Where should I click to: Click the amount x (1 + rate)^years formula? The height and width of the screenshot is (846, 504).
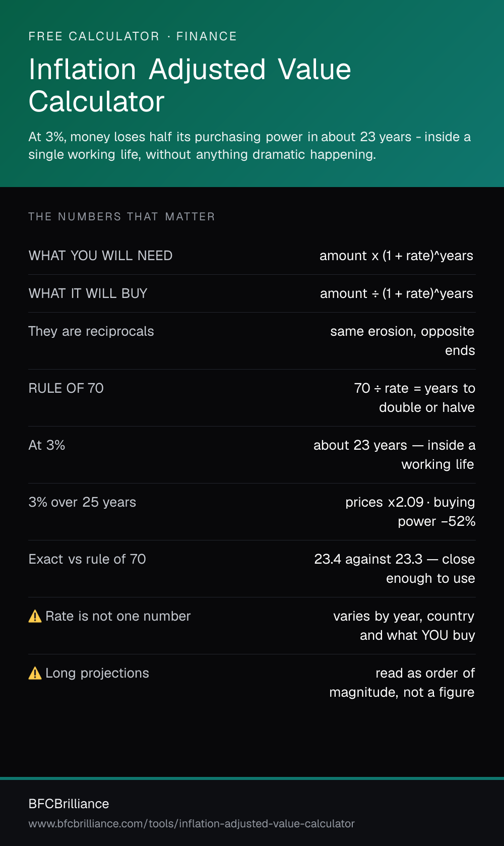(396, 256)
